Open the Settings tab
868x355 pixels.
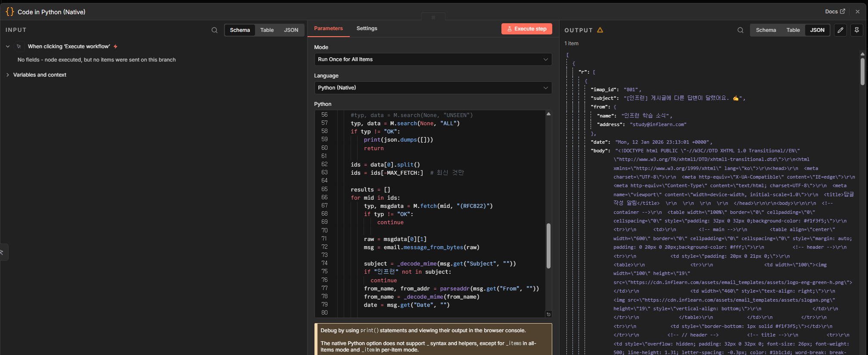(x=367, y=28)
